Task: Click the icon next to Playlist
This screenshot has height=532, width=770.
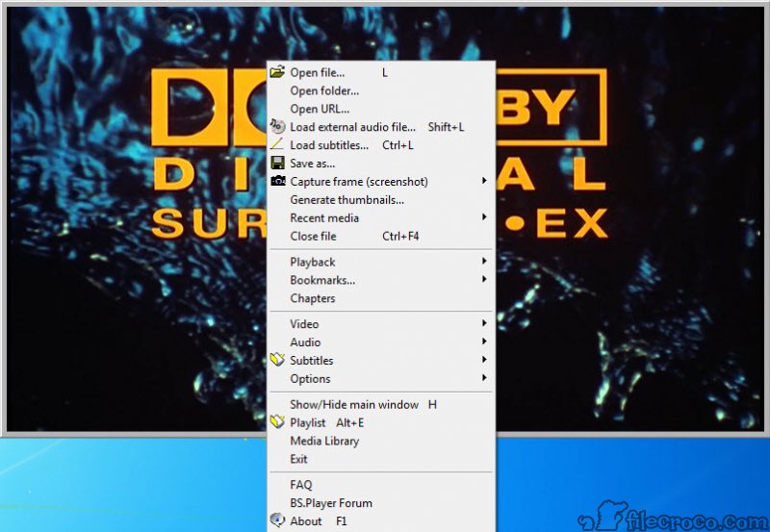Action: coord(277,423)
